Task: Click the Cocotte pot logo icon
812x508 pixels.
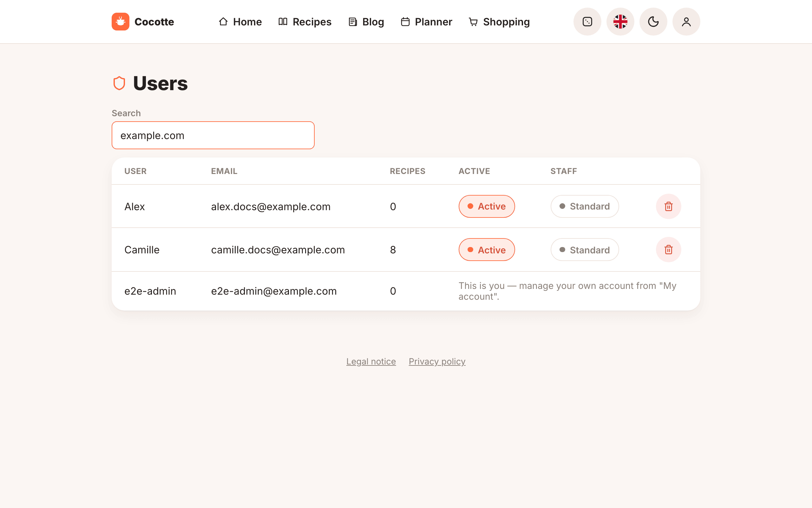Action: pyautogui.click(x=121, y=22)
